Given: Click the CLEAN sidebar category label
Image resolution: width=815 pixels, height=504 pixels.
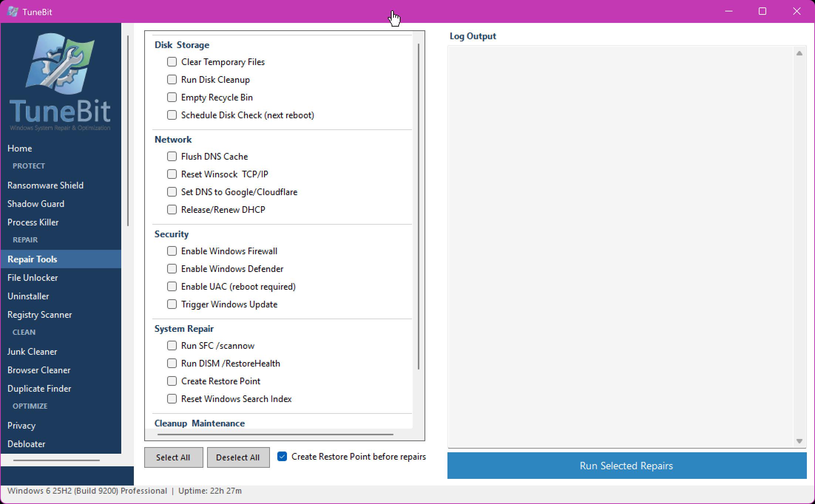Looking at the screenshot, I should [x=24, y=332].
